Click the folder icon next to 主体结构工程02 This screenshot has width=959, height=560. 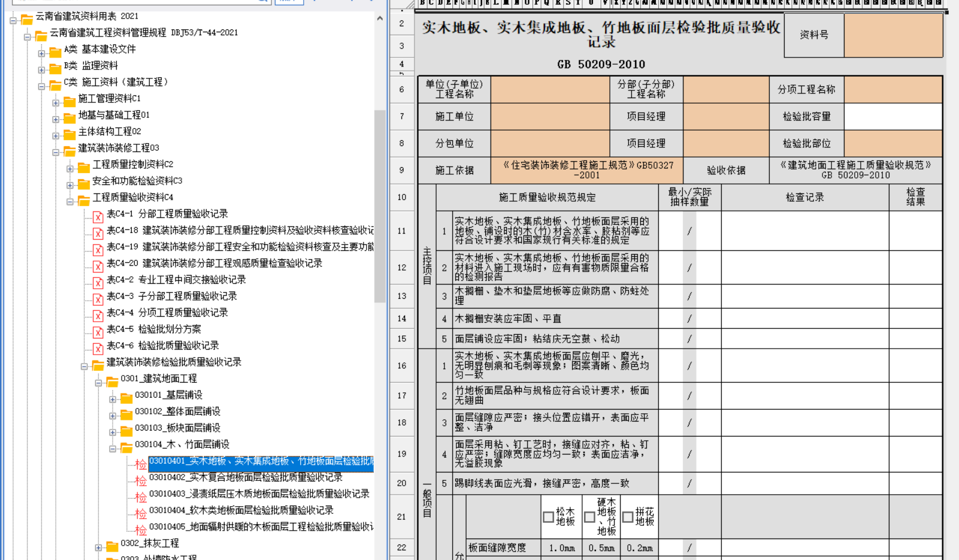pyautogui.click(x=69, y=133)
